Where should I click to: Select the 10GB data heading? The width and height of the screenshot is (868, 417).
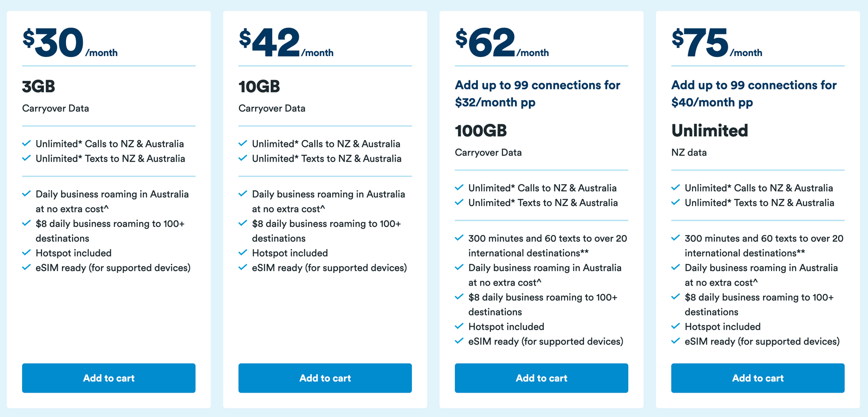coord(259,86)
